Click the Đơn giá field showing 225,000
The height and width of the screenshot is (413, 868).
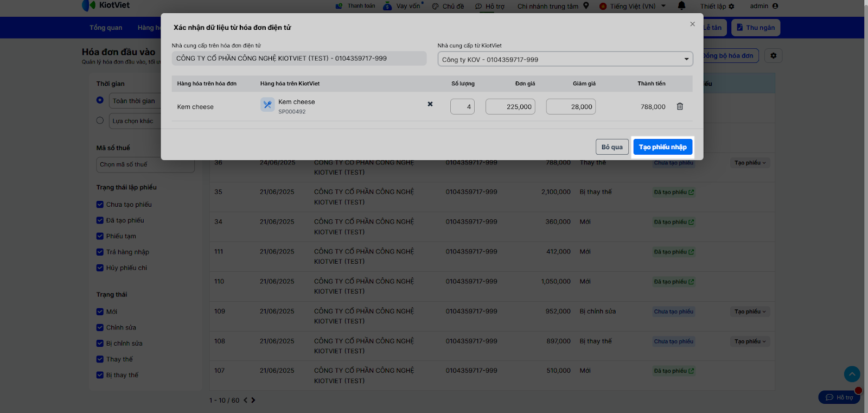point(510,106)
